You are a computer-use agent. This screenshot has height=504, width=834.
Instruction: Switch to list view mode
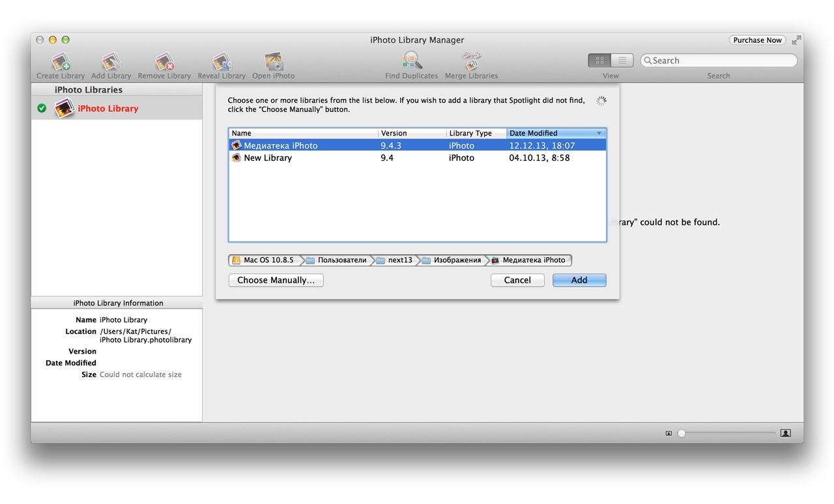click(622, 61)
